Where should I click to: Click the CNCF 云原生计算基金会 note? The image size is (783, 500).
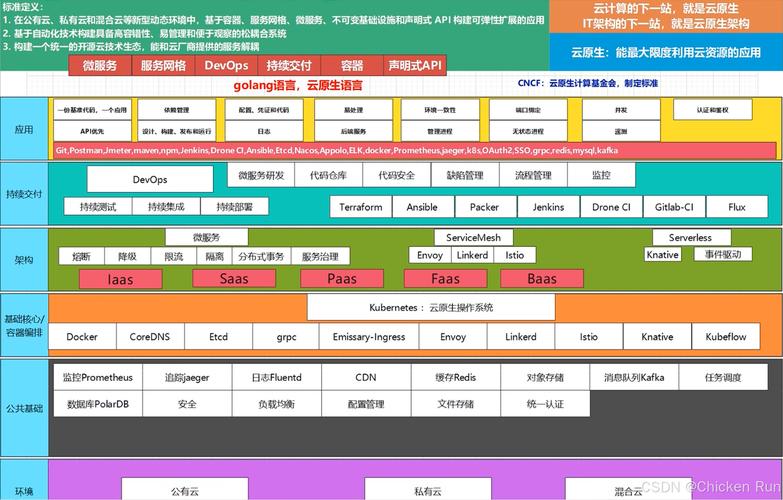pos(588,83)
